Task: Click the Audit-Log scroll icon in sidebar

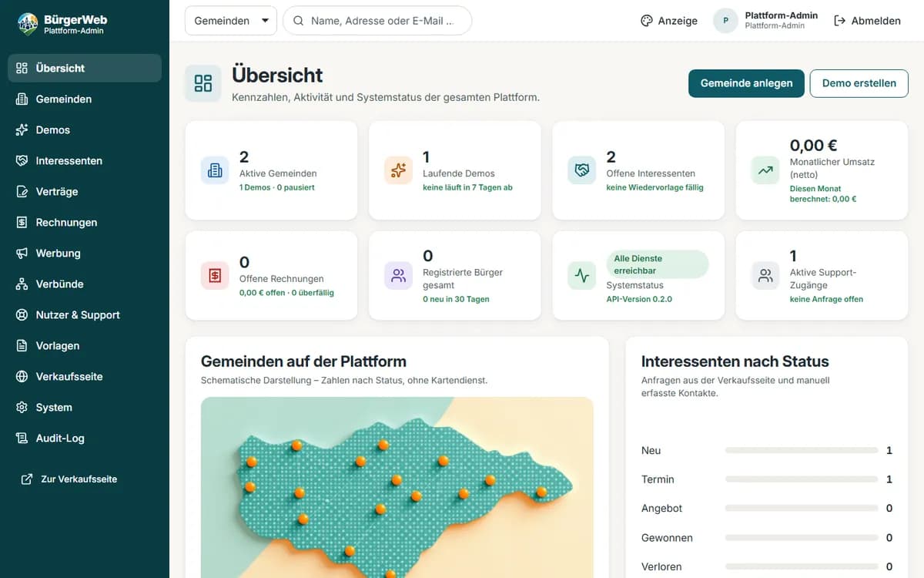Action: point(22,438)
